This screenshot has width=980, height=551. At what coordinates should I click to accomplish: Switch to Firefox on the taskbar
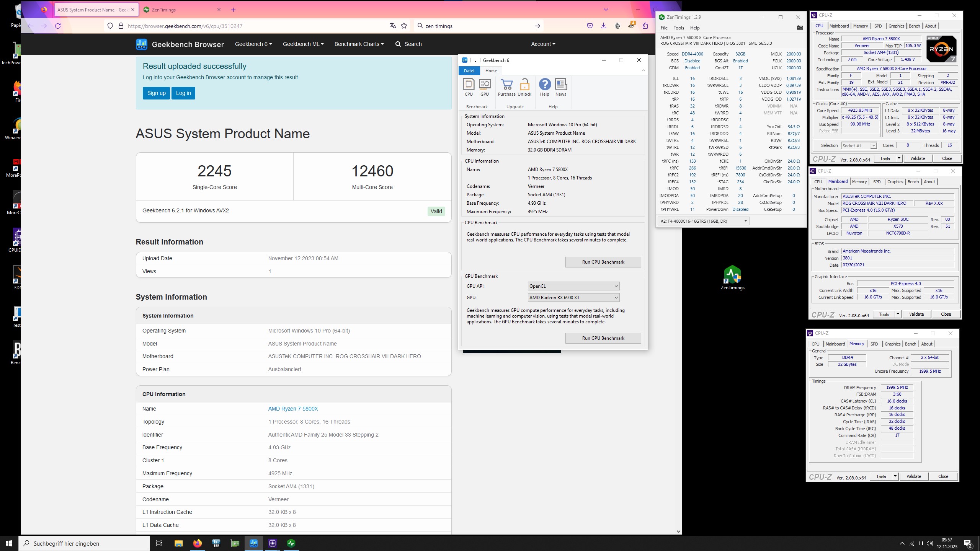click(x=198, y=543)
